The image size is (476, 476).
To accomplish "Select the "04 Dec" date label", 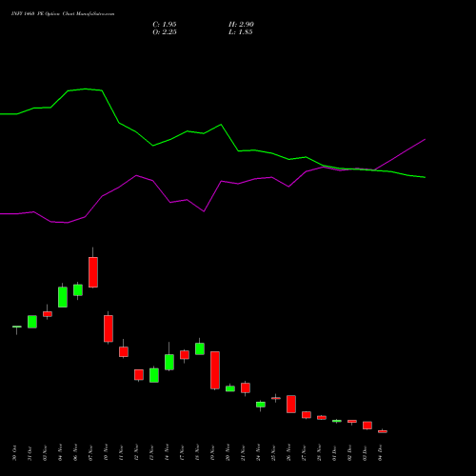I will (x=380, y=453).
